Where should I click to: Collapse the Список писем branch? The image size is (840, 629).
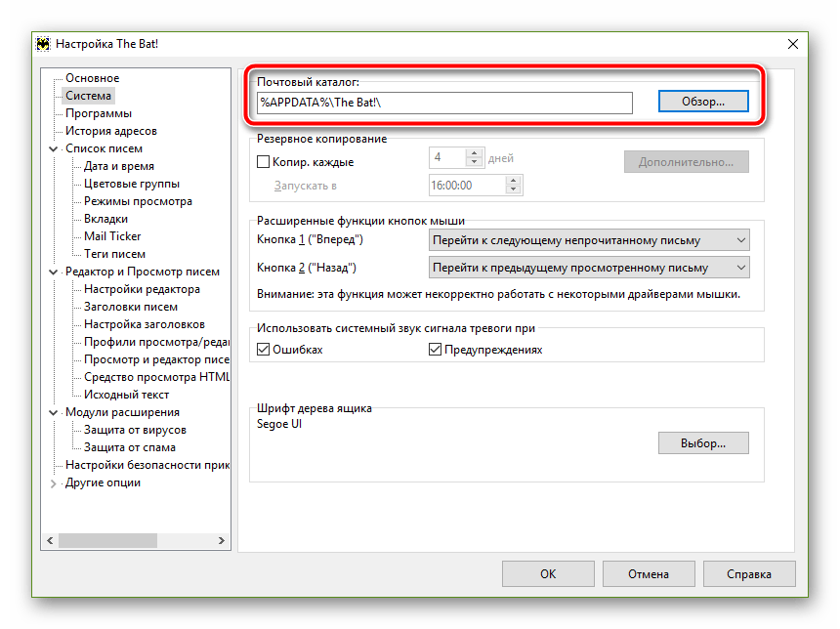click(53, 148)
